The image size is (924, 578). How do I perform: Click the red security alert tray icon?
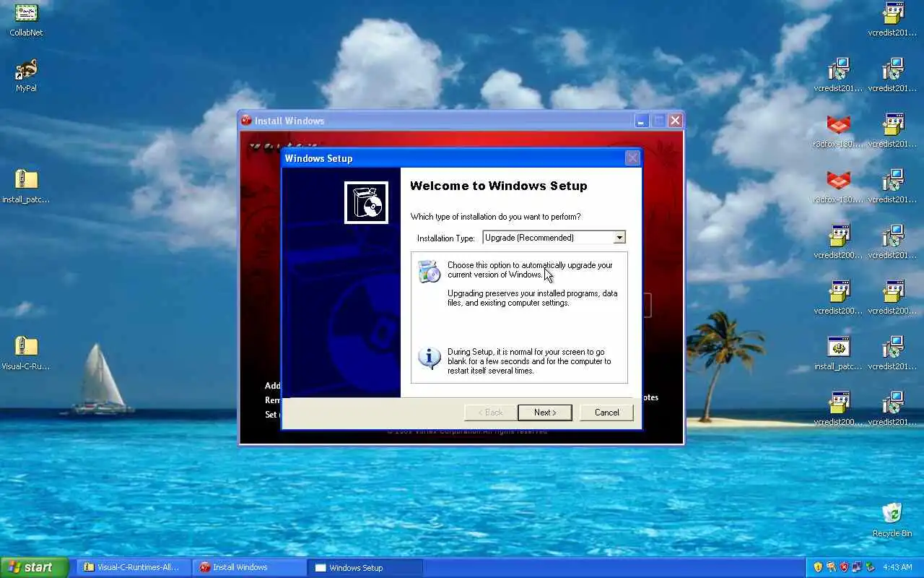(844, 567)
